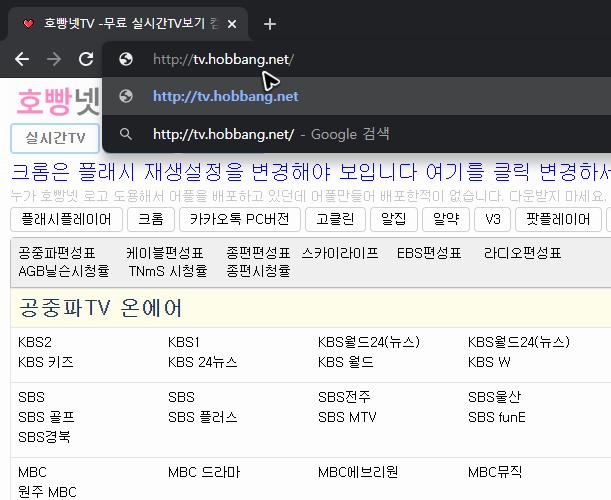Screen dimensions: 611x500
Task: Open a new tab with the plus icon
Action: click(270, 24)
